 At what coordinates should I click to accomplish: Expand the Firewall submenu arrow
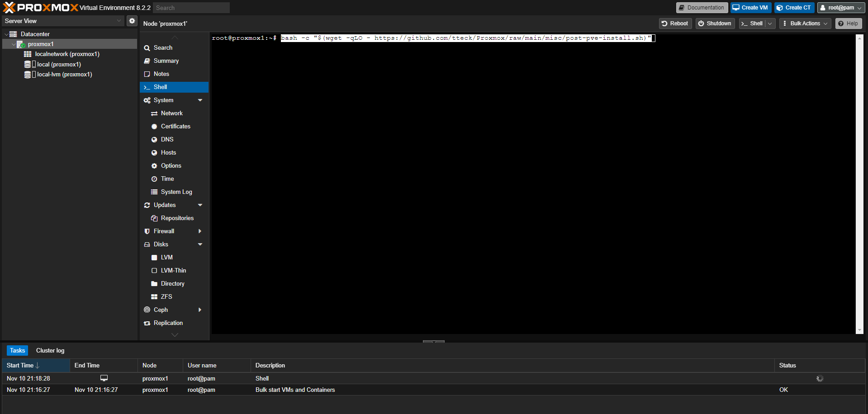point(200,231)
